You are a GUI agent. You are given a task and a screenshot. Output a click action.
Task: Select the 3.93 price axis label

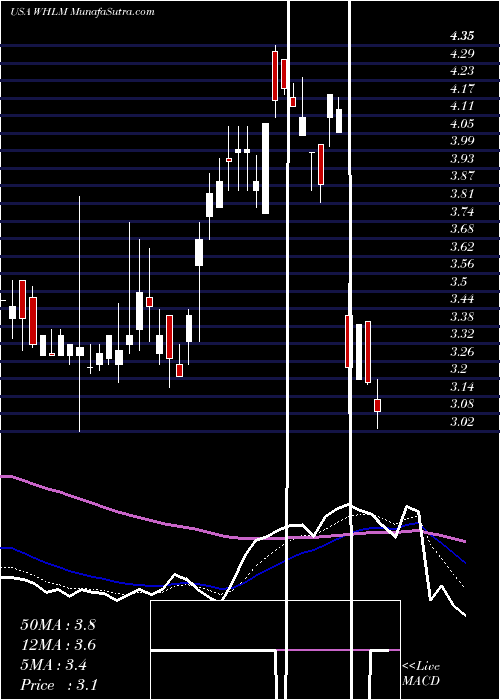pyautogui.click(x=462, y=158)
